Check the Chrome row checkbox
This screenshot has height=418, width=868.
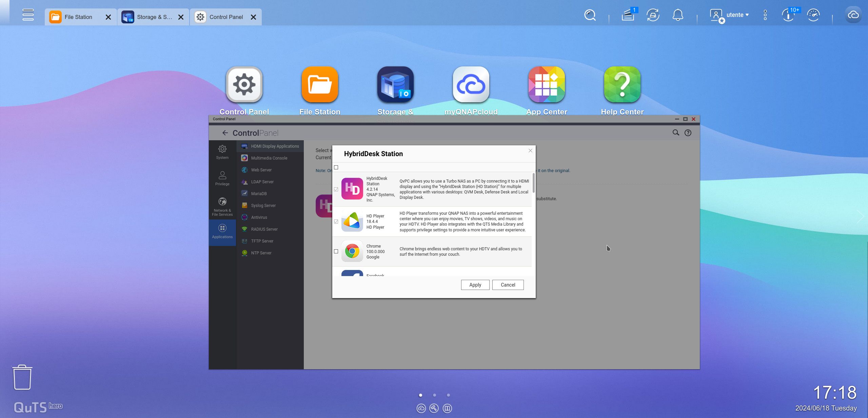tap(336, 251)
